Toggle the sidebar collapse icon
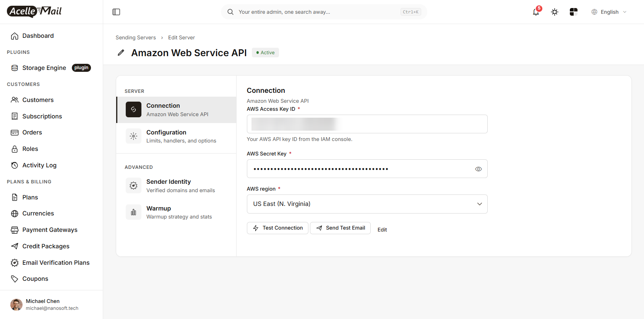The width and height of the screenshot is (644, 319). pyautogui.click(x=116, y=12)
